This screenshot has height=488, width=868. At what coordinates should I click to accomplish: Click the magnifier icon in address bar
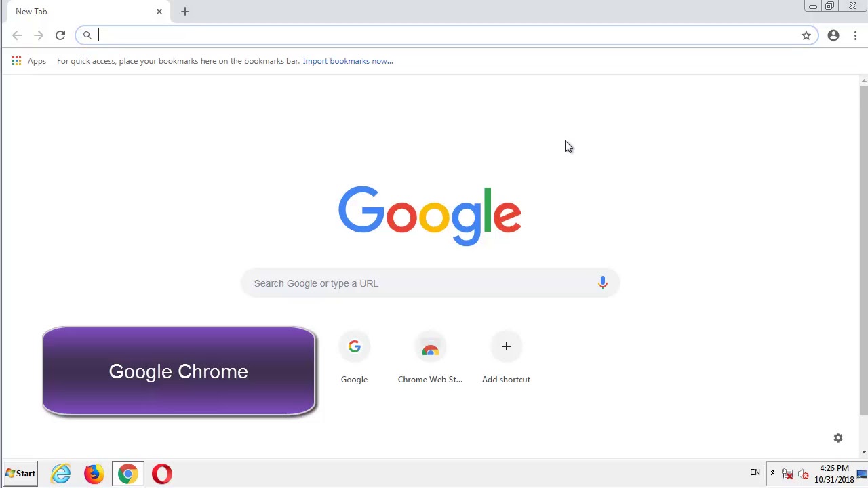[x=87, y=35]
